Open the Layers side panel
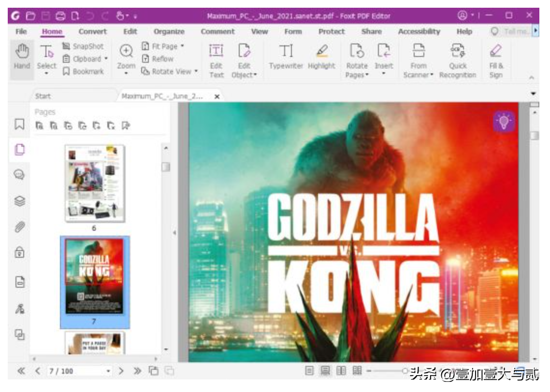Image resolution: width=550 pixels, height=392 pixels. pos(20,201)
